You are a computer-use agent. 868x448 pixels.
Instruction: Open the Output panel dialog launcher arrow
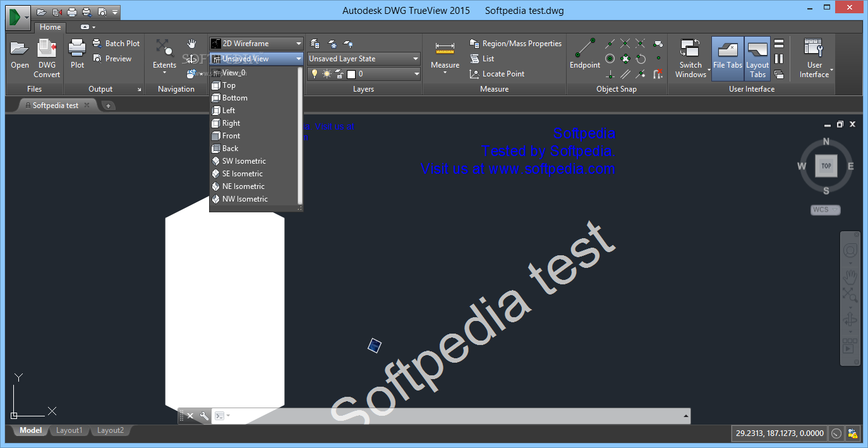[140, 90]
